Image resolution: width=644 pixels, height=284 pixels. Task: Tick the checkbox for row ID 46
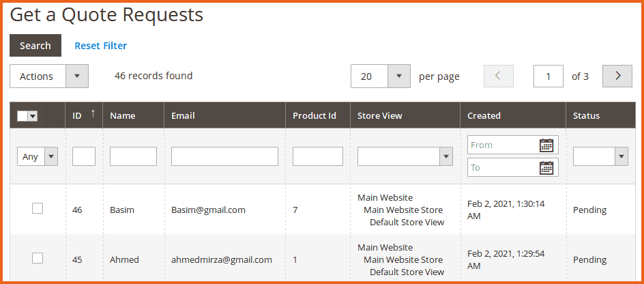(38, 208)
